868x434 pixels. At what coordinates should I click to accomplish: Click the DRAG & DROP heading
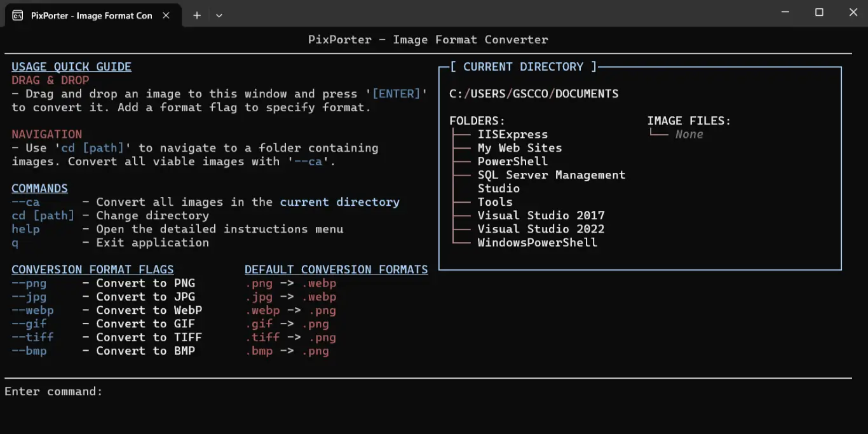pos(50,80)
